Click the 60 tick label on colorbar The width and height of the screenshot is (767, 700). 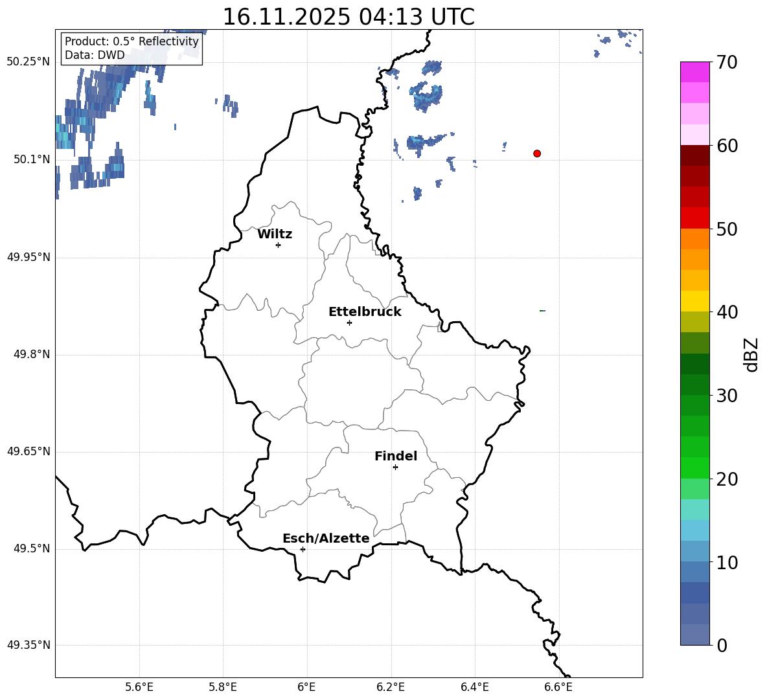tap(727, 146)
